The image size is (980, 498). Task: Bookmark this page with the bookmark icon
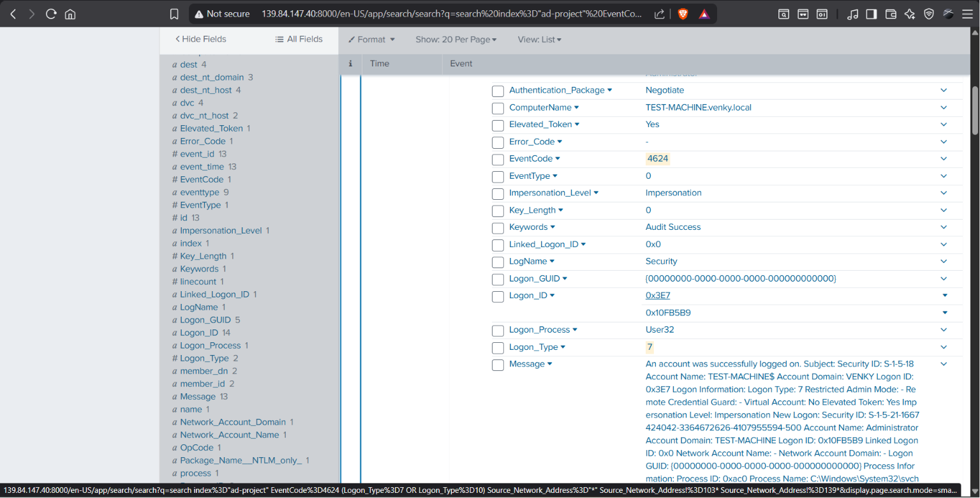click(x=174, y=14)
